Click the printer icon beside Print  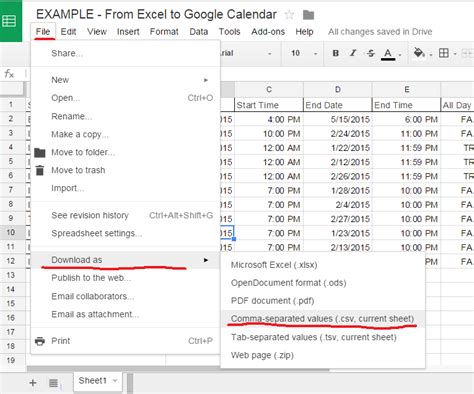click(x=40, y=341)
